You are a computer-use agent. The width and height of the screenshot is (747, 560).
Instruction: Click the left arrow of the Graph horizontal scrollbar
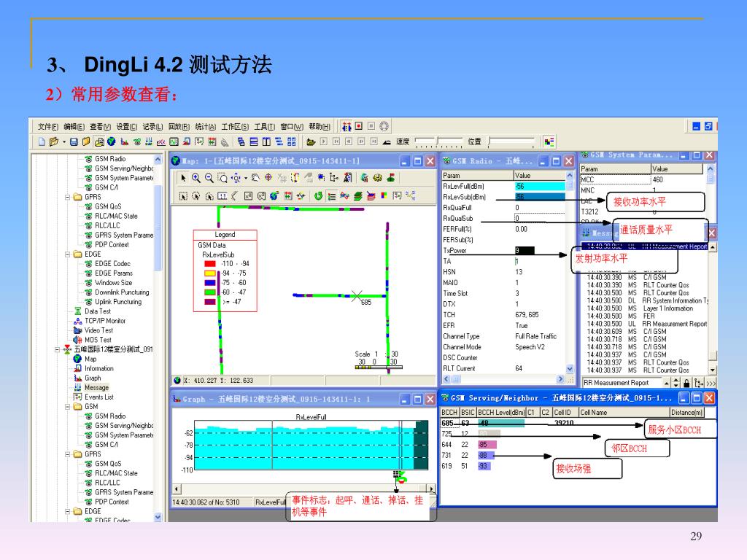coord(177,489)
